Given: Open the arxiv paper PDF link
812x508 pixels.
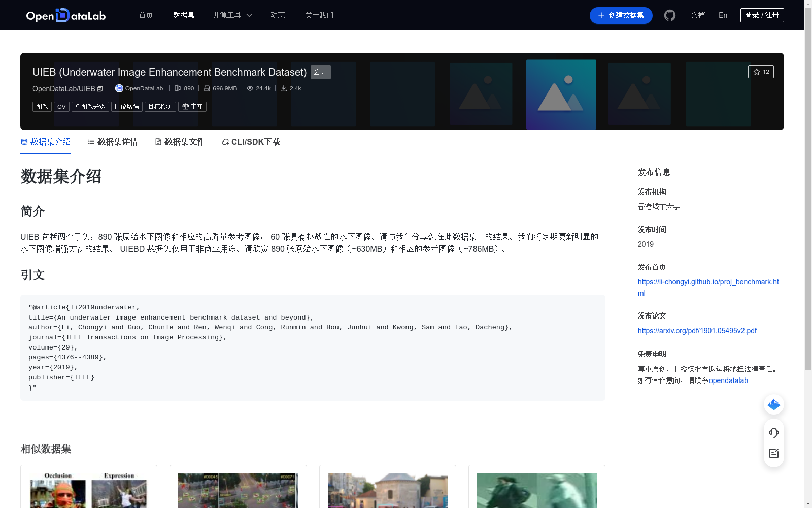Looking at the screenshot, I should (697, 330).
